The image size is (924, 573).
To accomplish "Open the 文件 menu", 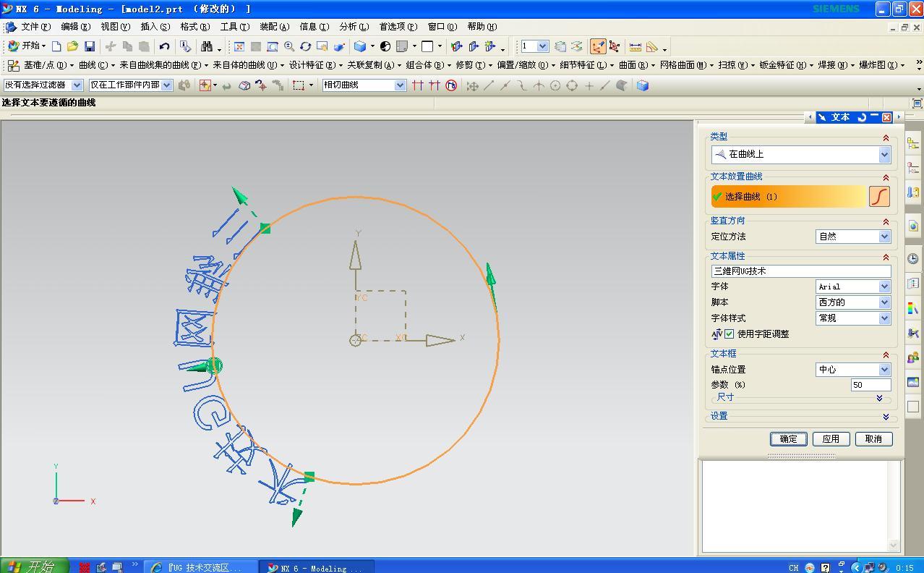I will click(35, 27).
